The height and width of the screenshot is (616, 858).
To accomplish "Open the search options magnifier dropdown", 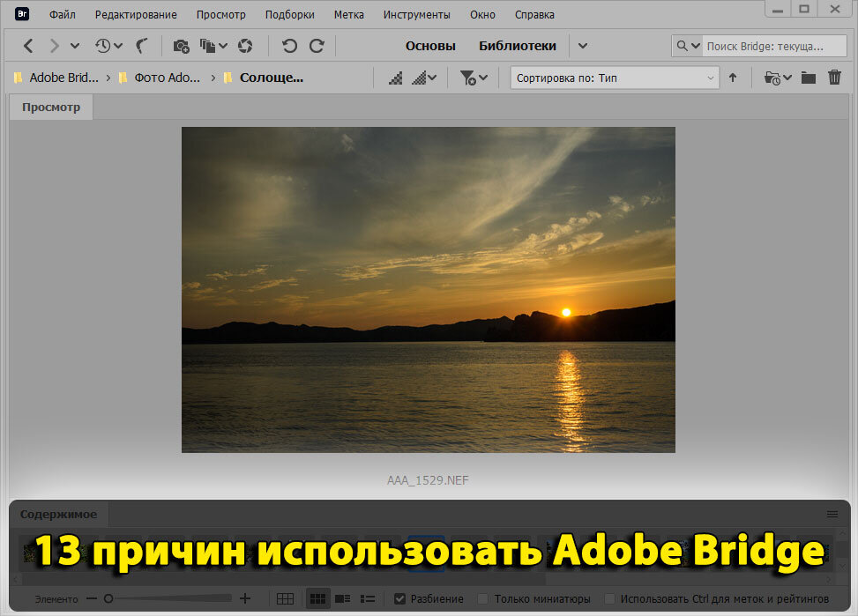I will click(688, 46).
